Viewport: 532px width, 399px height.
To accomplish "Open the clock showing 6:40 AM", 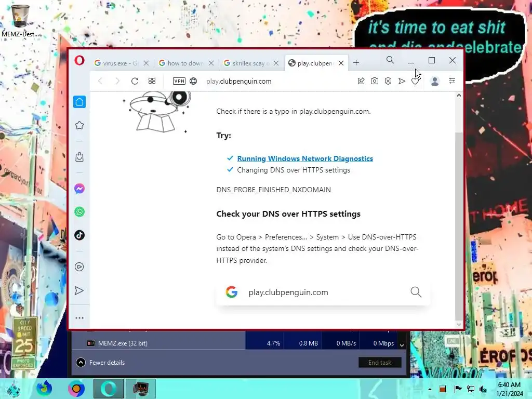I will [x=509, y=389].
